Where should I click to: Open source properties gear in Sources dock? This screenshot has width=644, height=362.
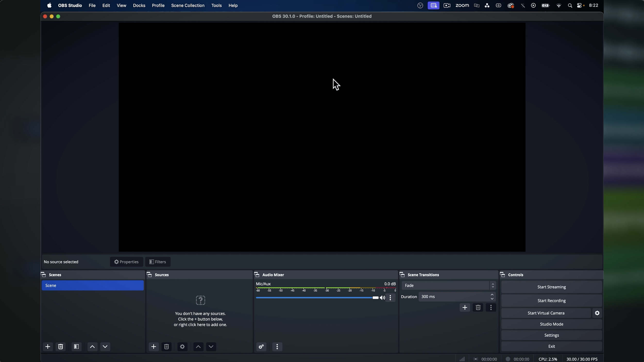pyautogui.click(x=182, y=347)
